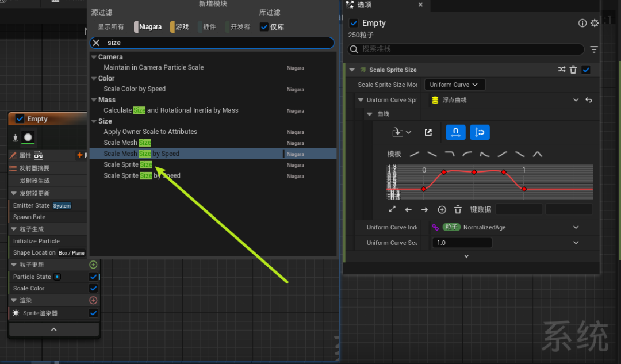The image size is (621, 364).
Task: Add renderer with red plus in 渲染
Action: click(94, 300)
